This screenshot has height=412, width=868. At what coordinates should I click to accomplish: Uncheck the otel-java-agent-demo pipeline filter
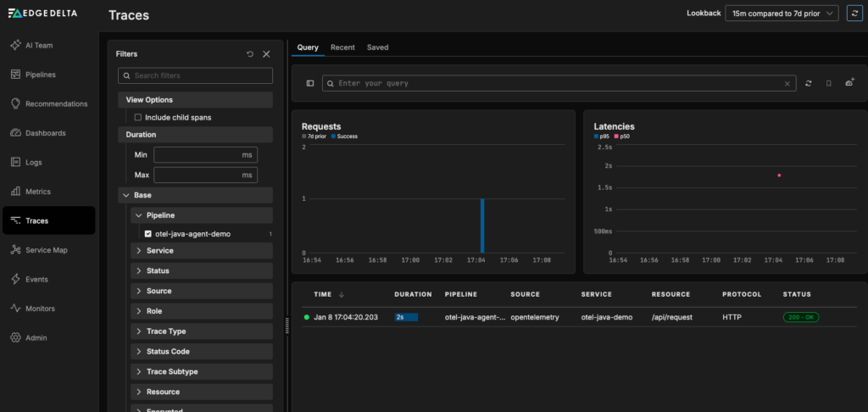pos(147,234)
